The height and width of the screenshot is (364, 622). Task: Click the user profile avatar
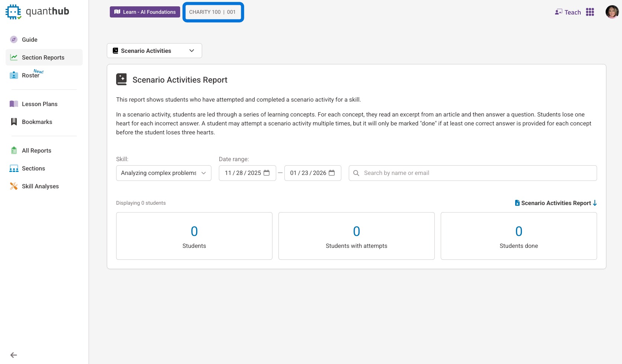[x=612, y=12]
